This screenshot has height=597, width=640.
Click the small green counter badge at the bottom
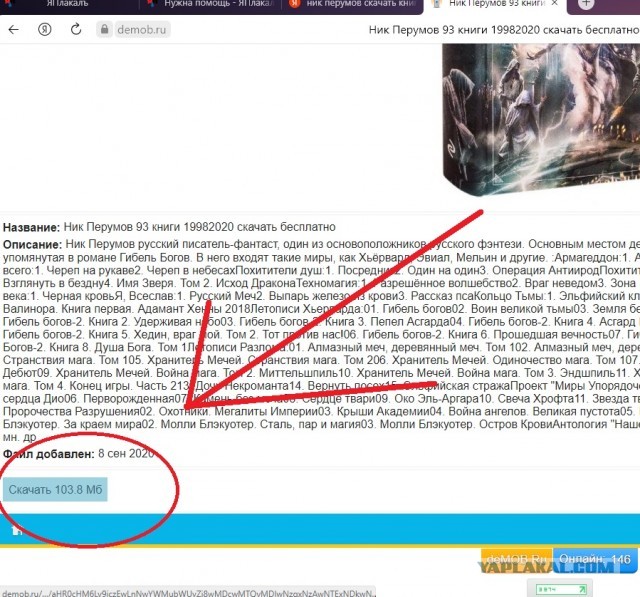(562, 589)
